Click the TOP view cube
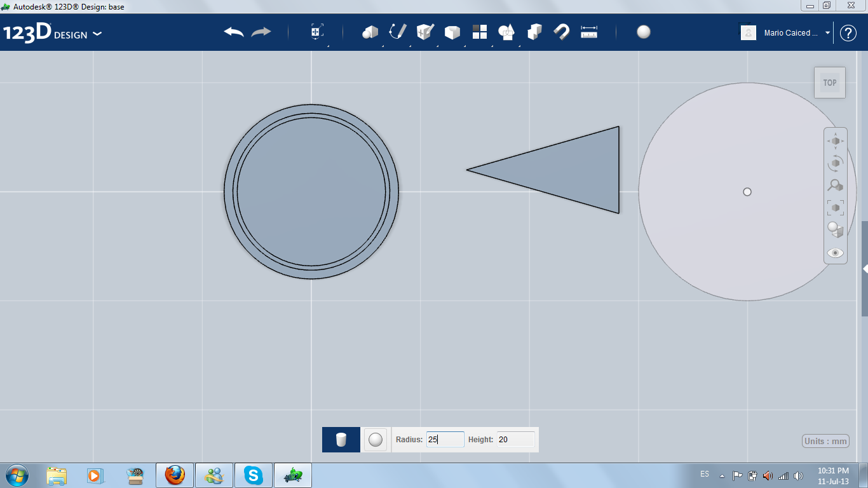The image size is (868, 488). point(830,83)
